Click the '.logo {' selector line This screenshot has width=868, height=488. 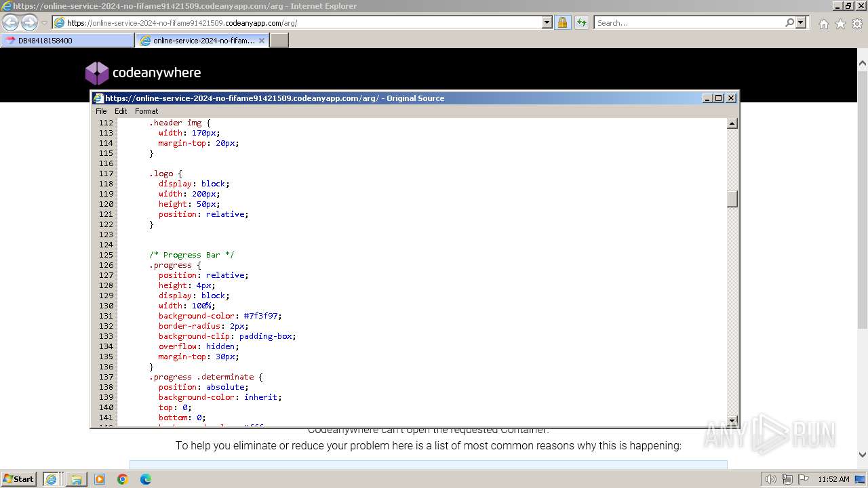pos(165,174)
